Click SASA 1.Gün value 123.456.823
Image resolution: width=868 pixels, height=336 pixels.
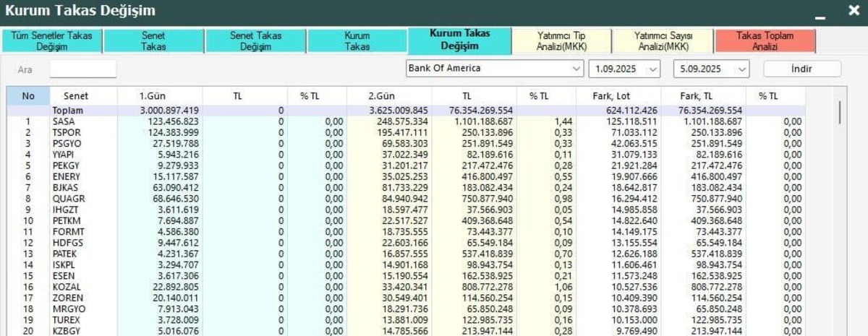click(172, 121)
